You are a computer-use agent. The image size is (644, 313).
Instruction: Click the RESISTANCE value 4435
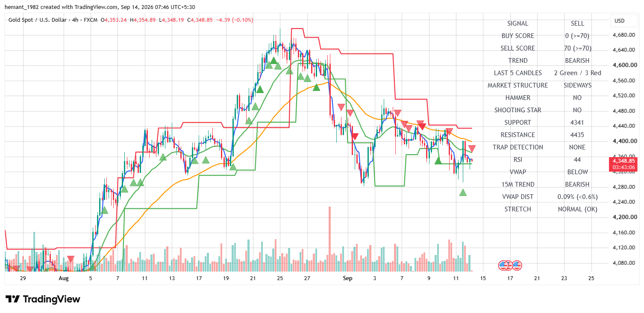[x=577, y=135]
